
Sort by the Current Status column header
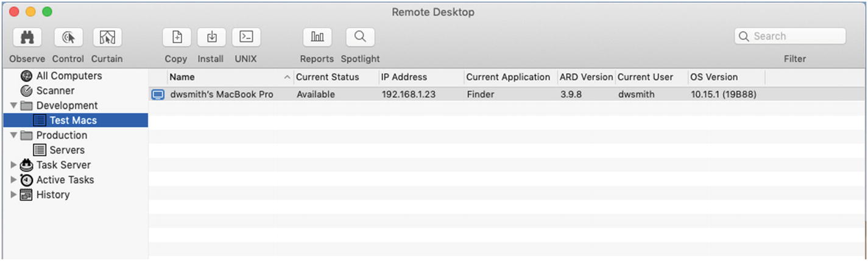328,77
